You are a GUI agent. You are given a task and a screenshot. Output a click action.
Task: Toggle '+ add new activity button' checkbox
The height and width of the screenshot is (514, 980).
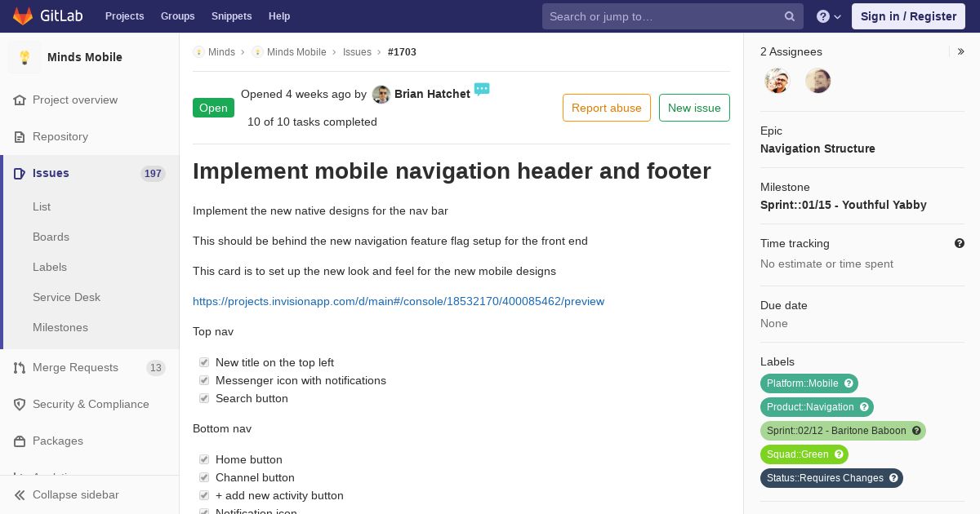coord(204,495)
